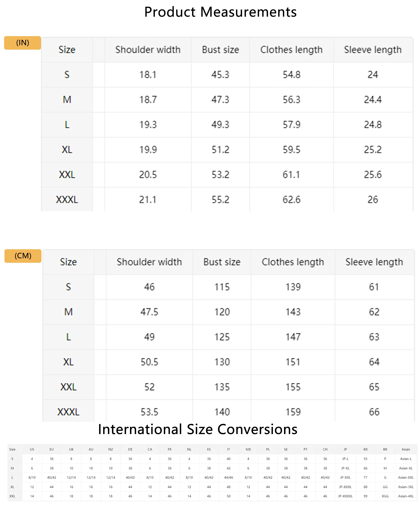This screenshot has width=420, height=512.
Task: Select the 159 clothes length value
Action: (x=293, y=412)
